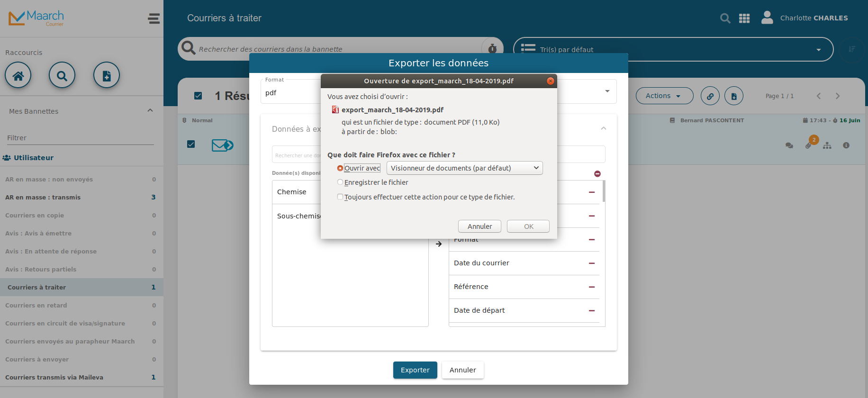The width and height of the screenshot is (868, 398).
Task: Click the Exporter button
Action: coord(415,370)
